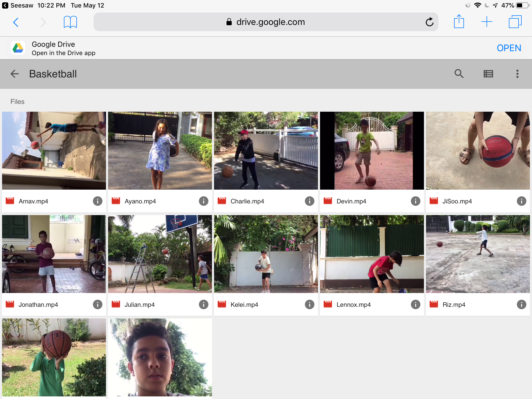Open the Safari share sheet icon

pyautogui.click(x=459, y=21)
